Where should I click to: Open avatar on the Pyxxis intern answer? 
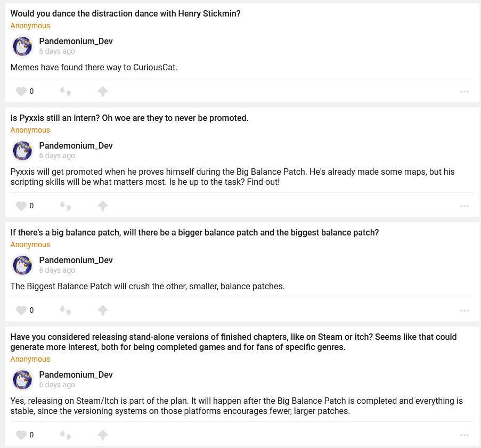tap(23, 151)
